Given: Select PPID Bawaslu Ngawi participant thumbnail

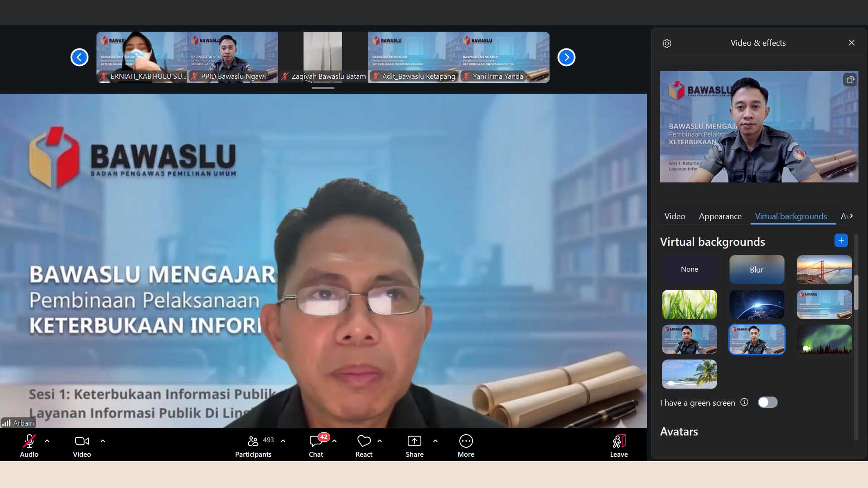Looking at the screenshot, I should (x=232, y=57).
